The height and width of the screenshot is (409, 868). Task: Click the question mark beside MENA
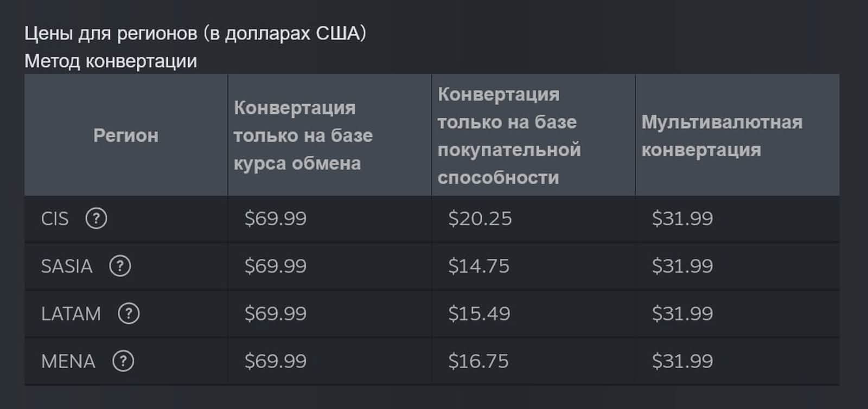pyautogui.click(x=123, y=361)
